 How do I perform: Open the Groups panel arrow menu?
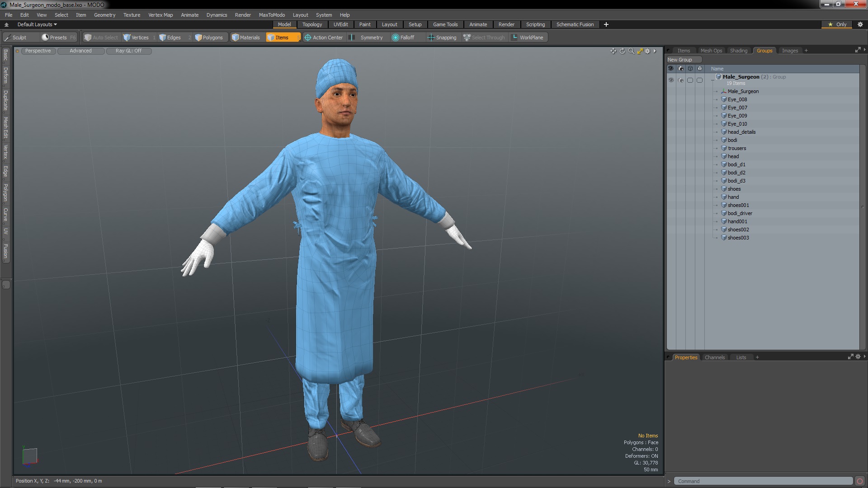click(864, 50)
